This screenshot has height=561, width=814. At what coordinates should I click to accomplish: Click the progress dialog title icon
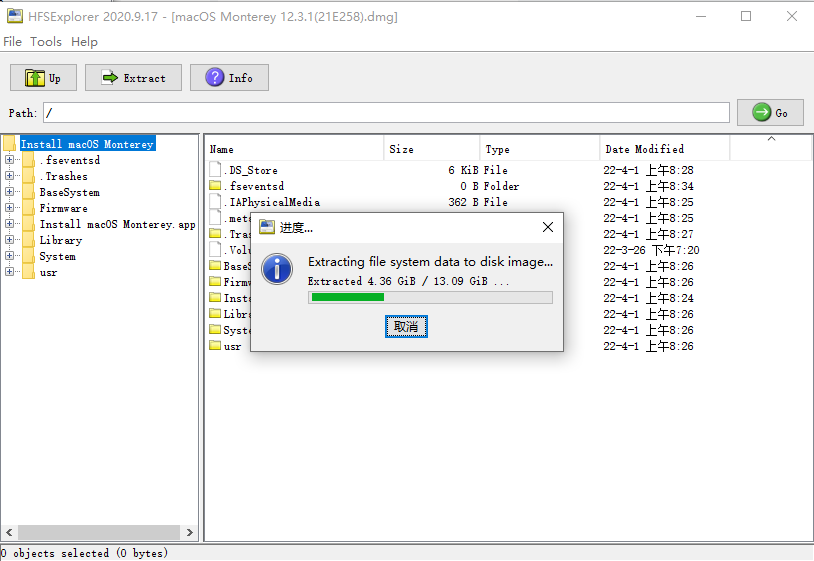[267, 227]
